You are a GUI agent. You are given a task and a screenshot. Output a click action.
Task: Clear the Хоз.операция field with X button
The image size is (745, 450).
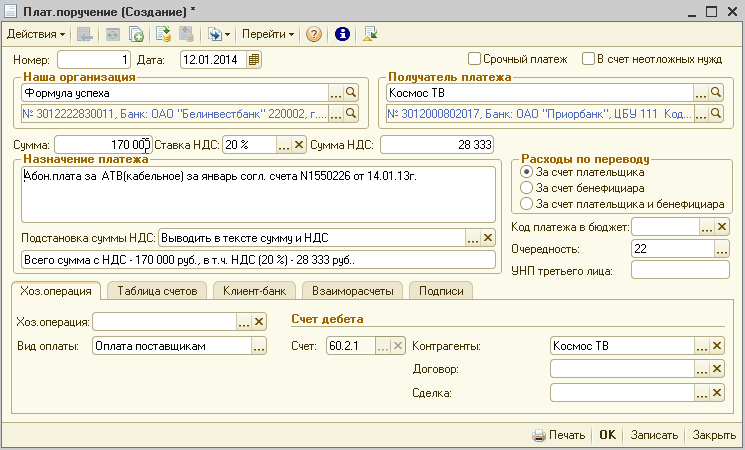[258, 322]
